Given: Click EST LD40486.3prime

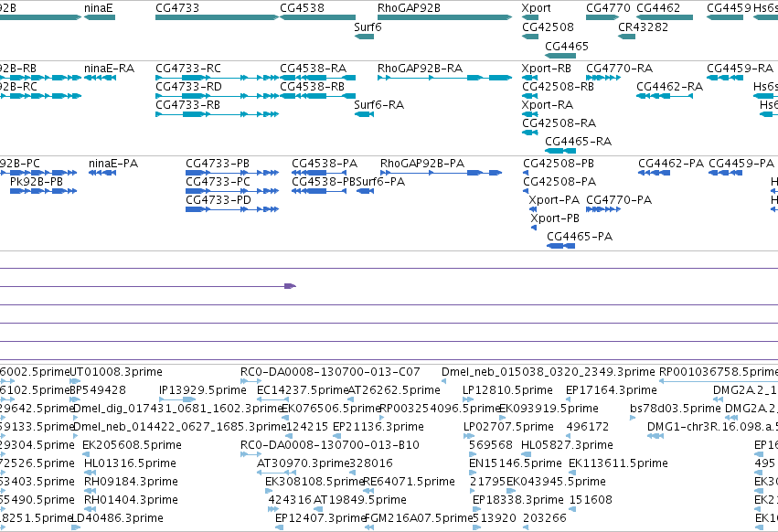Looking at the screenshot, I should [75, 527].
